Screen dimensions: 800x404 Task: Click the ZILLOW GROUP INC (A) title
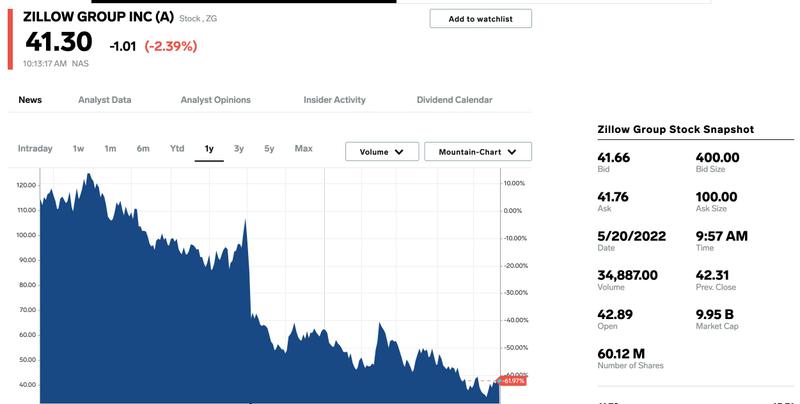coord(98,16)
